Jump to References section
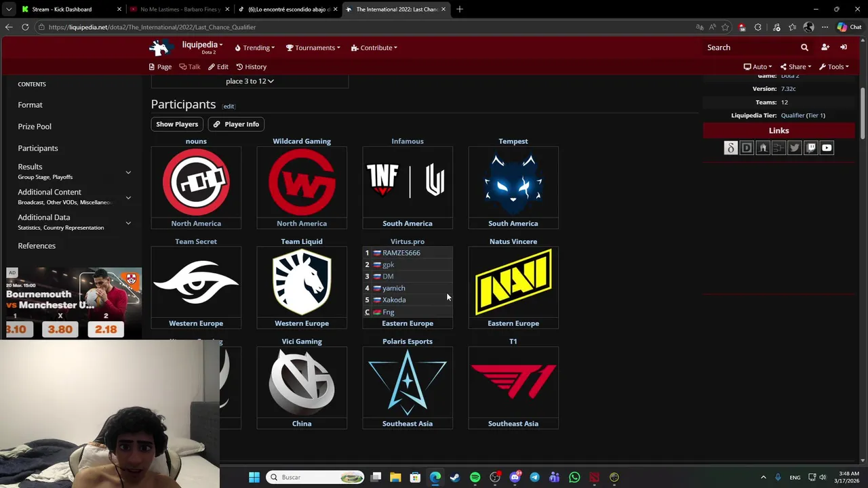868x488 pixels. pos(37,246)
